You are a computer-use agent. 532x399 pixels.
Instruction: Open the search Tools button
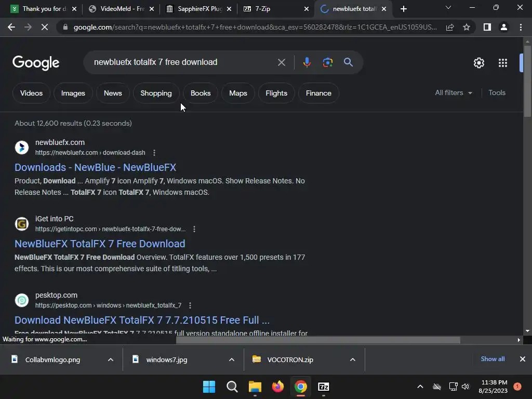point(497,92)
